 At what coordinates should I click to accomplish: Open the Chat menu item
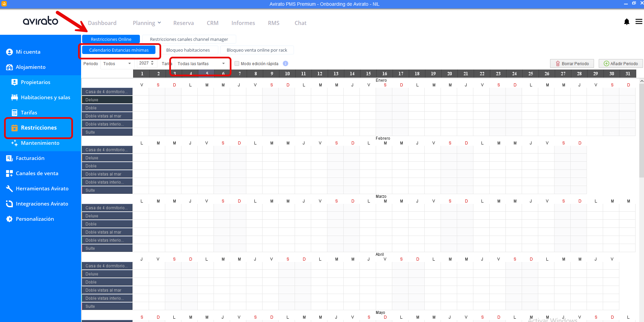(300, 23)
